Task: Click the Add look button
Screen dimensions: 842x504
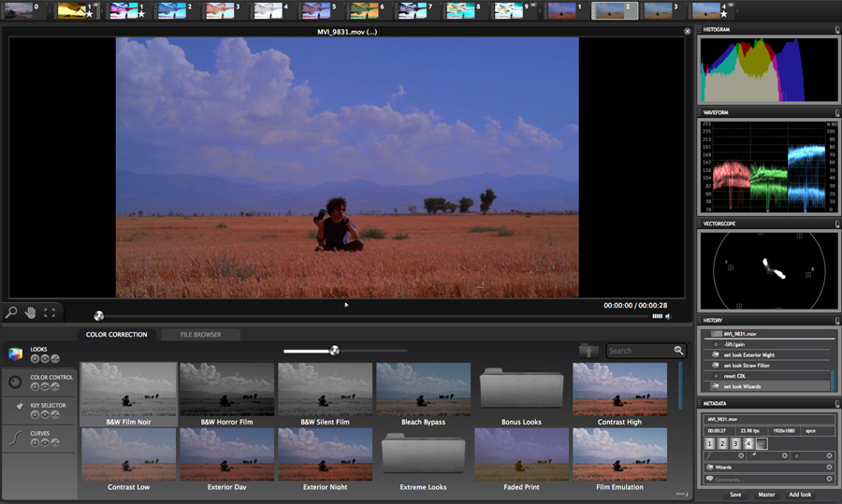Action: [x=800, y=495]
